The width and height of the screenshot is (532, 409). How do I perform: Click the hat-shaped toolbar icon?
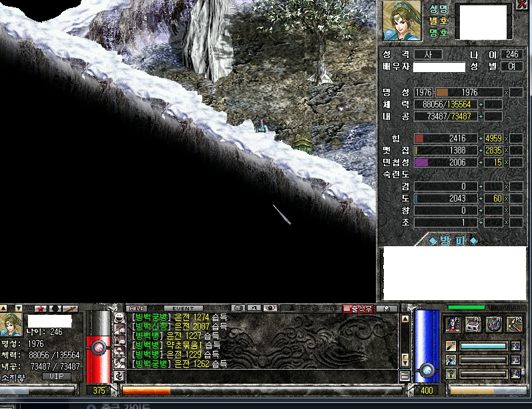pos(254,308)
